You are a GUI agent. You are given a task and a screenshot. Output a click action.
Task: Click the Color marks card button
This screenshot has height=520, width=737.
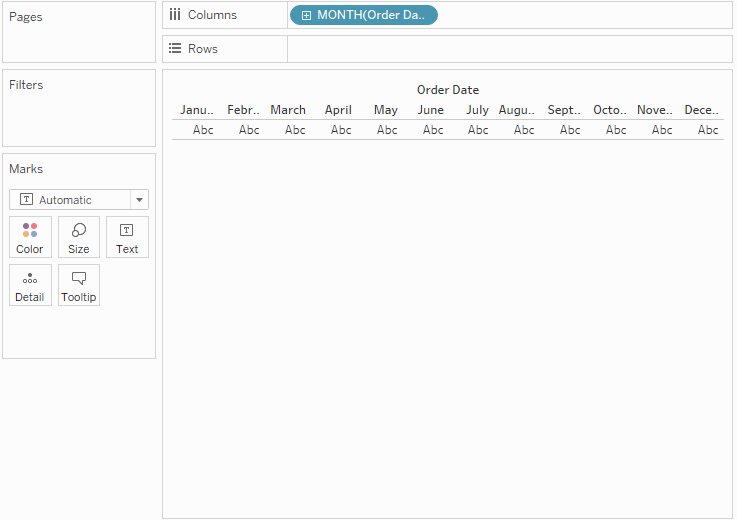click(x=30, y=237)
